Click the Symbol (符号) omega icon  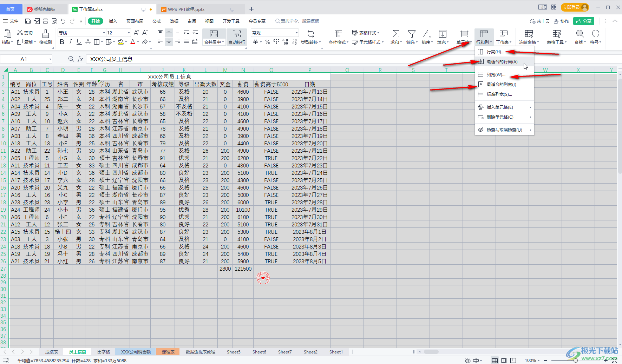(596, 34)
